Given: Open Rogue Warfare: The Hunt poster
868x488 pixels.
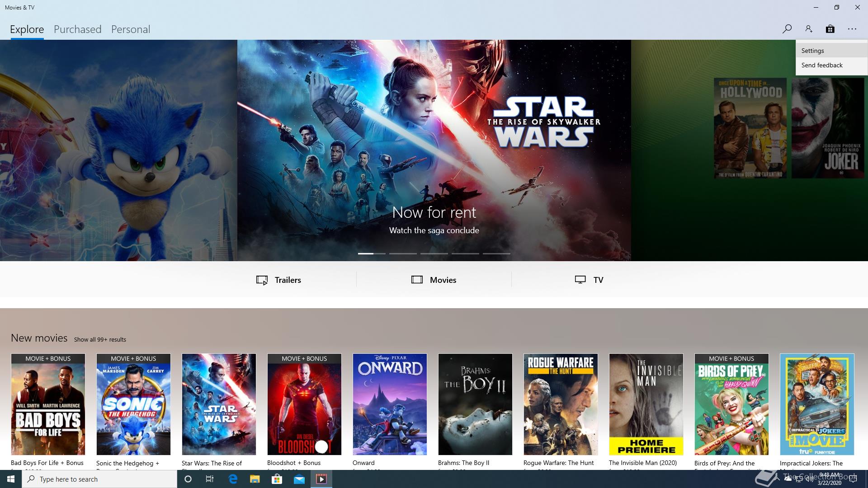Looking at the screenshot, I should [561, 404].
